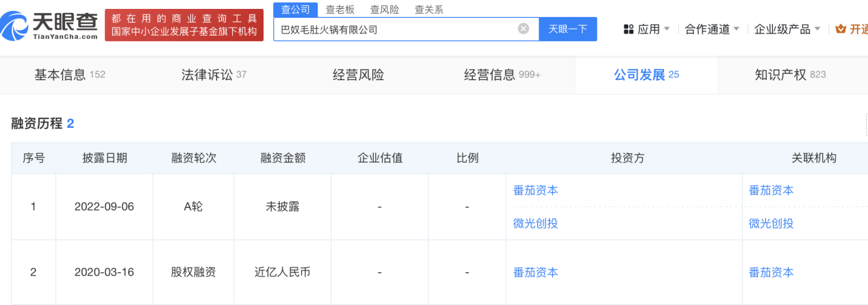Viewport: 868px width, 305px height.
Task: Switch to the 查老板 search tab
Action: tap(340, 9)
